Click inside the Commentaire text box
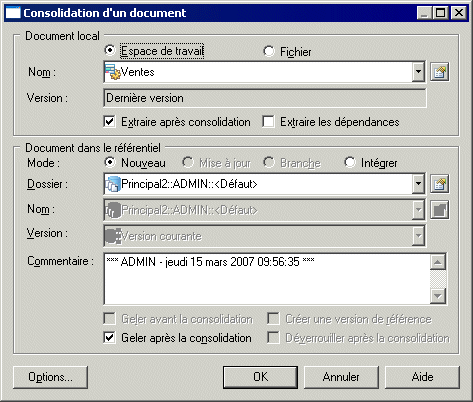The width and height of the screenshot is (473, 402). (267, 279)
